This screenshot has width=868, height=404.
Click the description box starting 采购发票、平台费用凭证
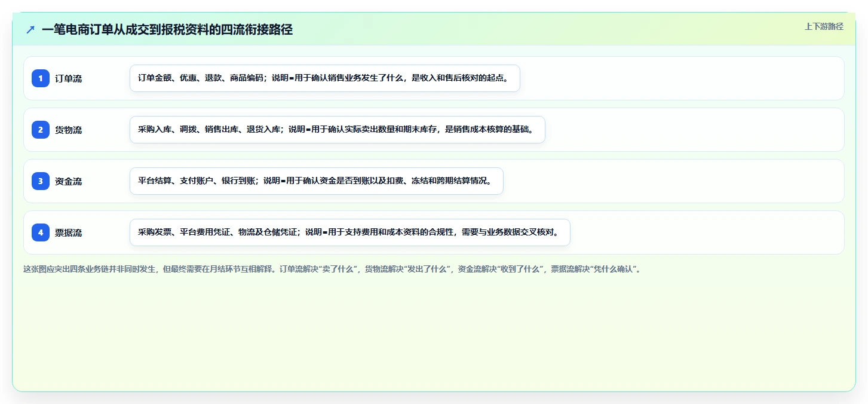point(350,232)
